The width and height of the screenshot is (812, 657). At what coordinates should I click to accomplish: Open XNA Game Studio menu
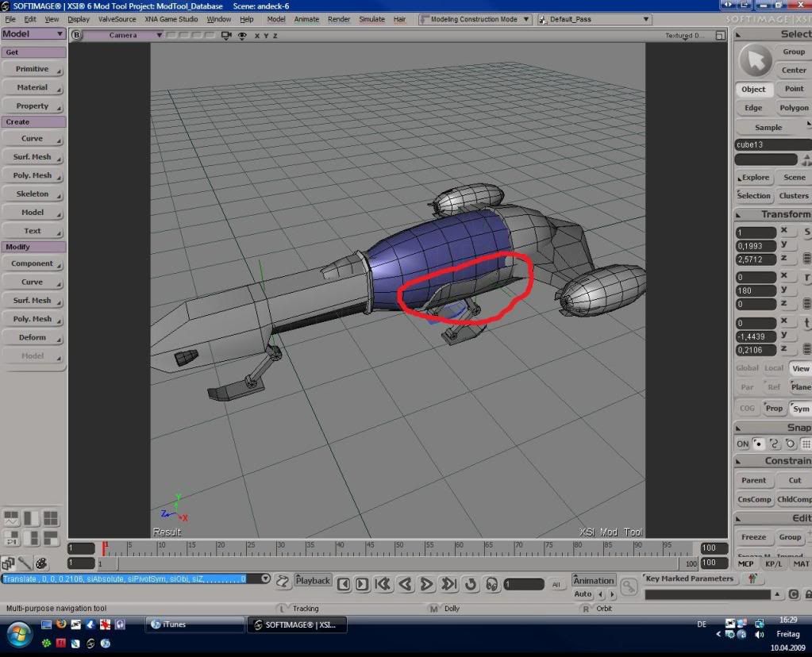coord(171,19)
